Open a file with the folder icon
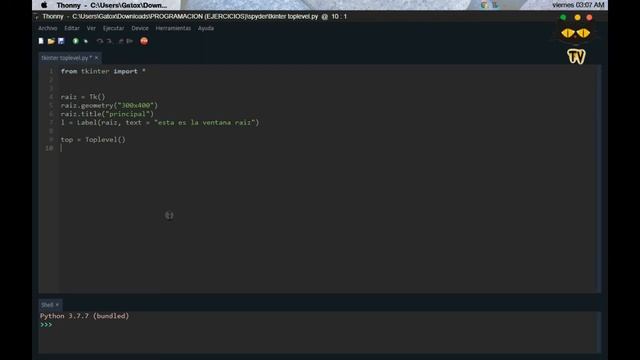The width and height of the screenshot is (640, 360). point(51,41)
